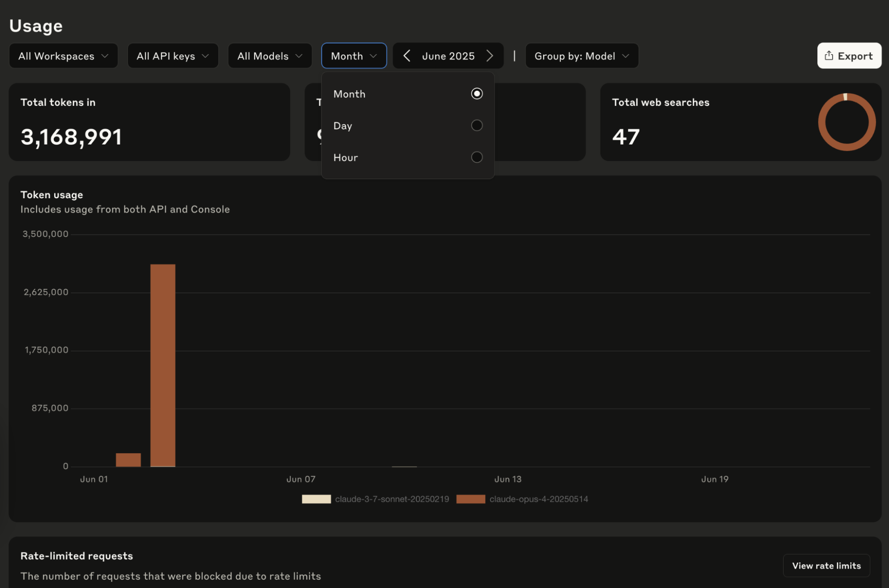Click the chevron on All Workspaces
The height and width of the screenshot is (588, 889).
[105, 56]
